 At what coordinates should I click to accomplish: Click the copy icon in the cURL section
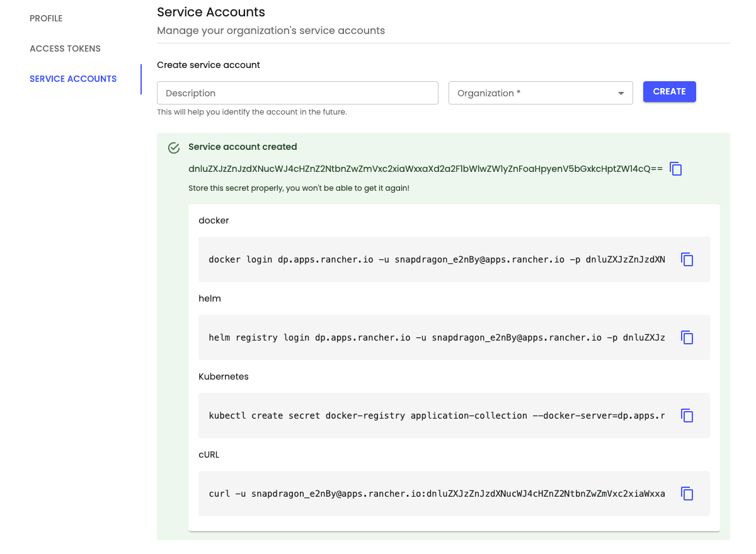[687, 494]
